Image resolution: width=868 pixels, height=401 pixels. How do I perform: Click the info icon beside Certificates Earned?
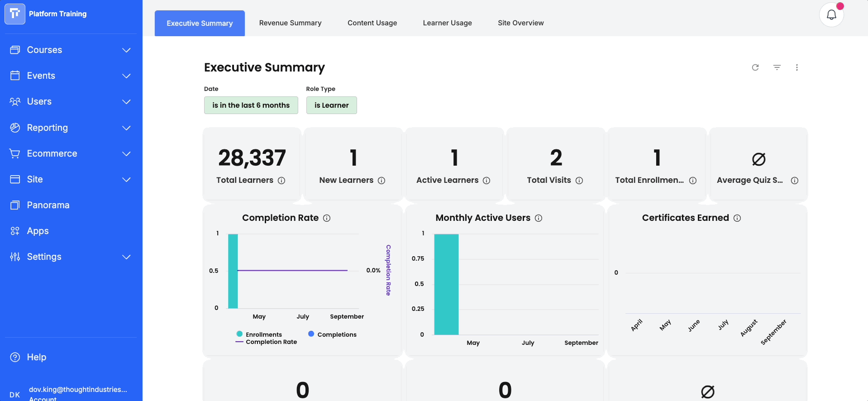click(737, 218)
